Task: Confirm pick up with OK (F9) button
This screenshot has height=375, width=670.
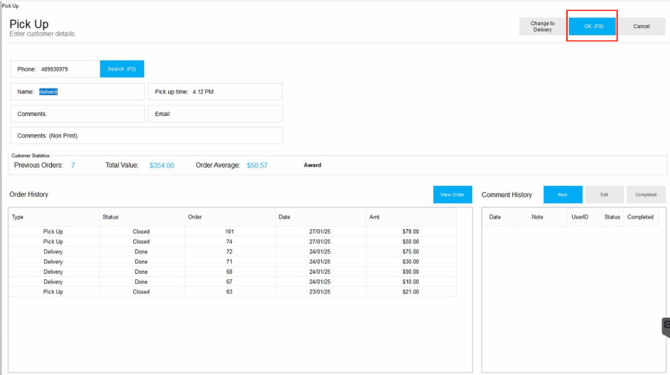Action: (x=592, y=26)
